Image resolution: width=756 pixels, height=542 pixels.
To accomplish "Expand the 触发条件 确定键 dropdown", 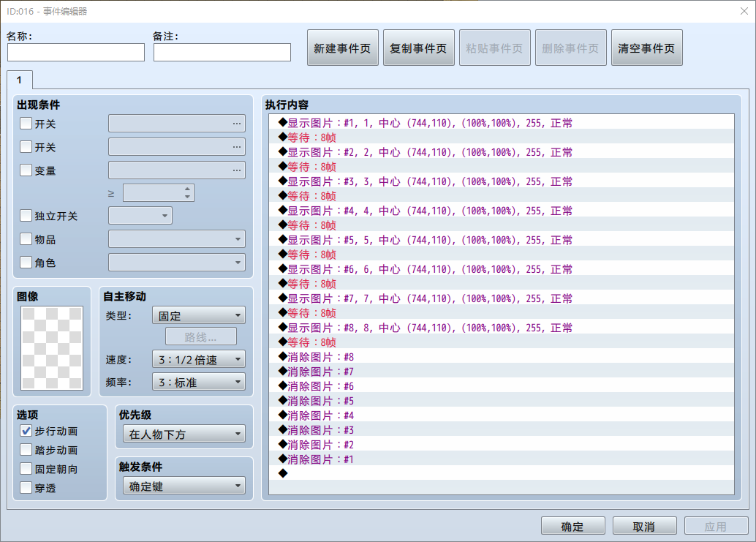I will 184,486.
